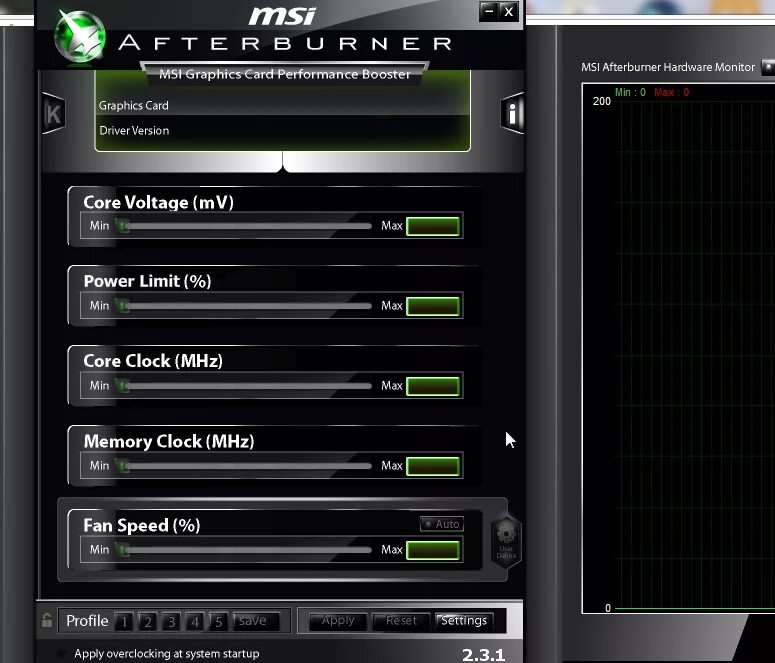Click the 'Max : 0' graph label

[x=671, y=92]
